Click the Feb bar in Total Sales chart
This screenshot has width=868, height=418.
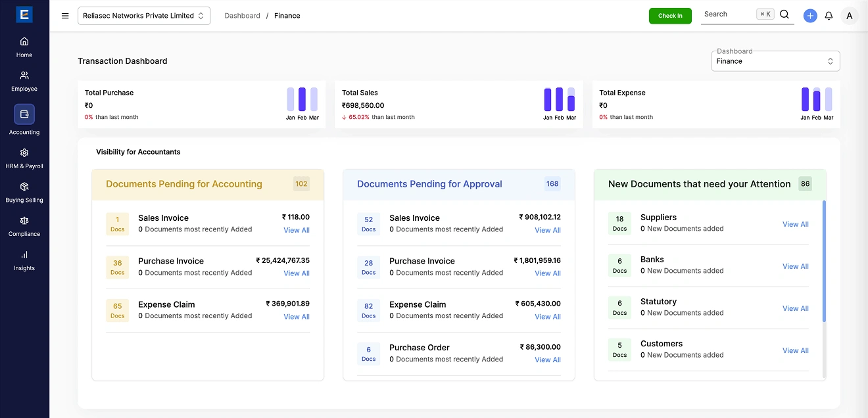(560, 100)
